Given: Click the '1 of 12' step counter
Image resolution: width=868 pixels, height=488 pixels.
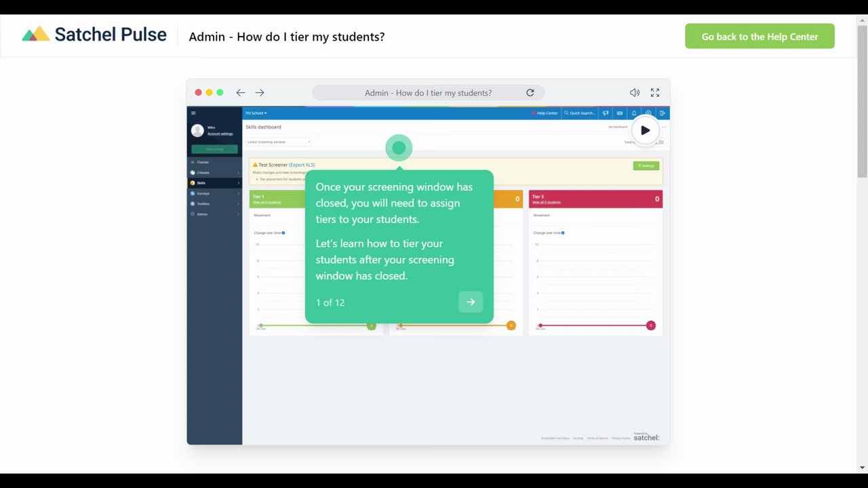Looking at the screenshot, I should click(x=330, y=302).
